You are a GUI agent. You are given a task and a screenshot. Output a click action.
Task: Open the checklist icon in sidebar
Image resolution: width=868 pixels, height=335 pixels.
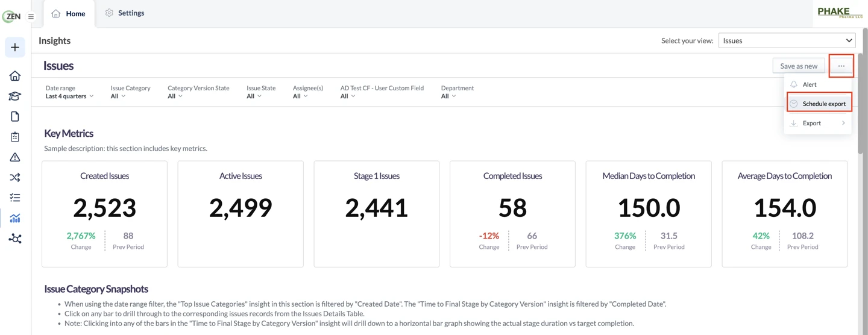pos(15,198)
